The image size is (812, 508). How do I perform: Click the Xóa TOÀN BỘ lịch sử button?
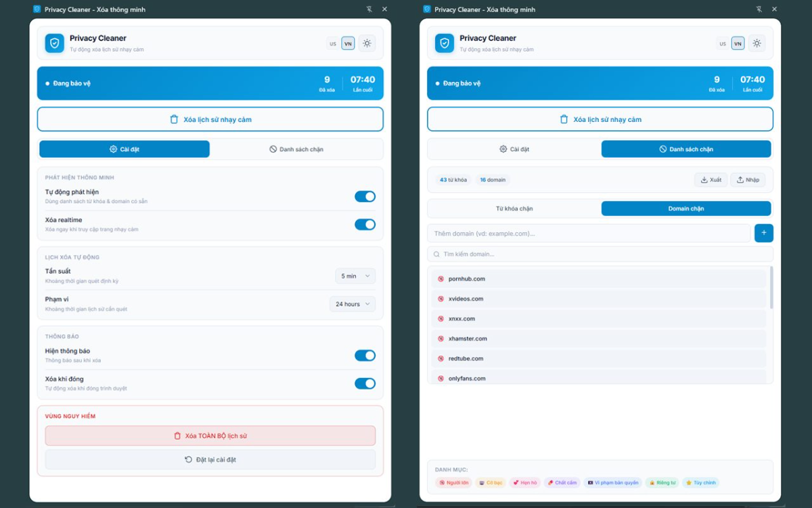[x=210, y=436]
